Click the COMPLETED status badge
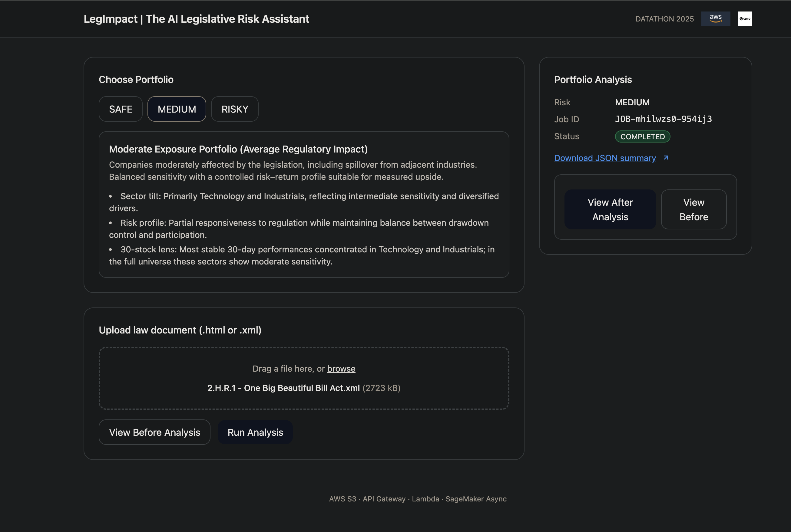Screen dimensions: 791x532 tap(642, 136)
